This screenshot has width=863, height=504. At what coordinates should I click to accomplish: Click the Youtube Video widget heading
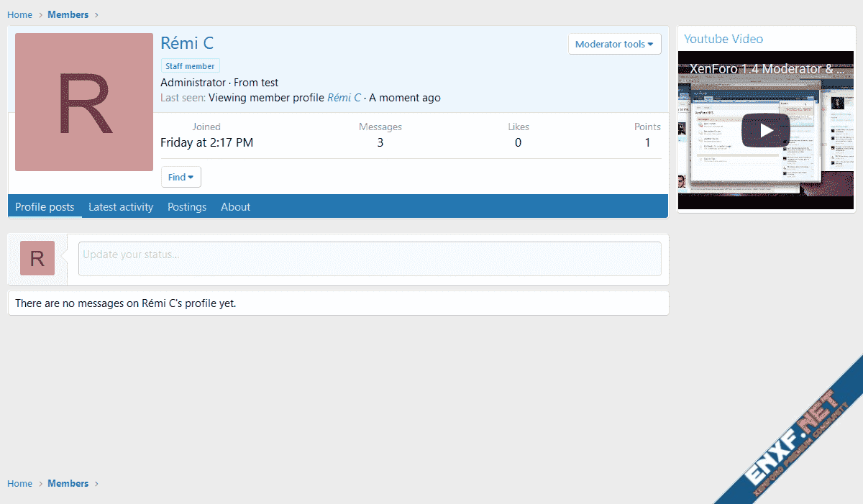(x=723, y=39)
